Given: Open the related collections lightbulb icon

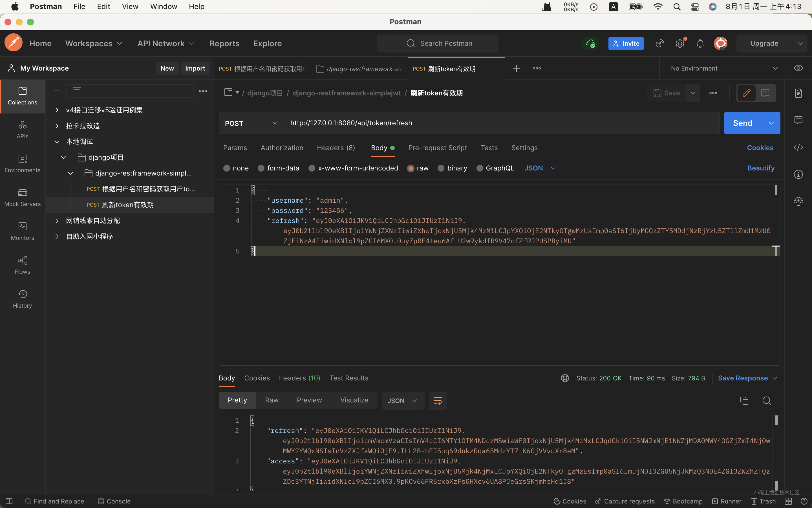Looking at the screenshot, I should (x=798, y=201).
